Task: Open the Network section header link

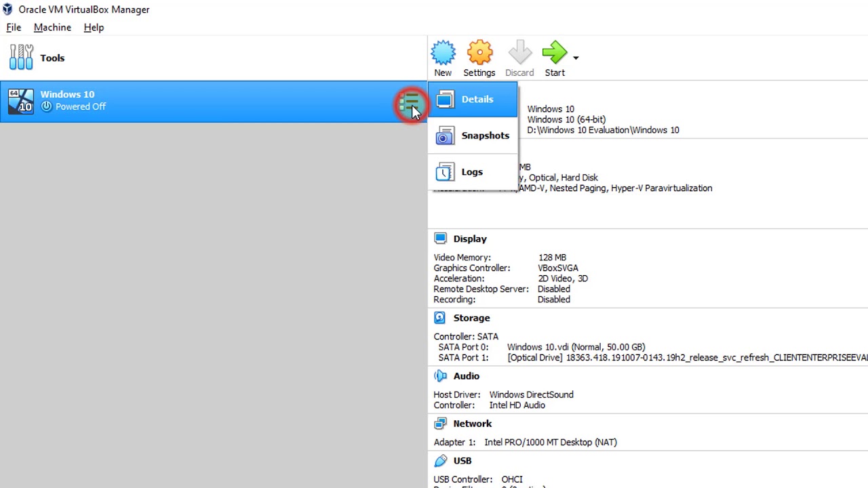Action: tap(473, 424)
